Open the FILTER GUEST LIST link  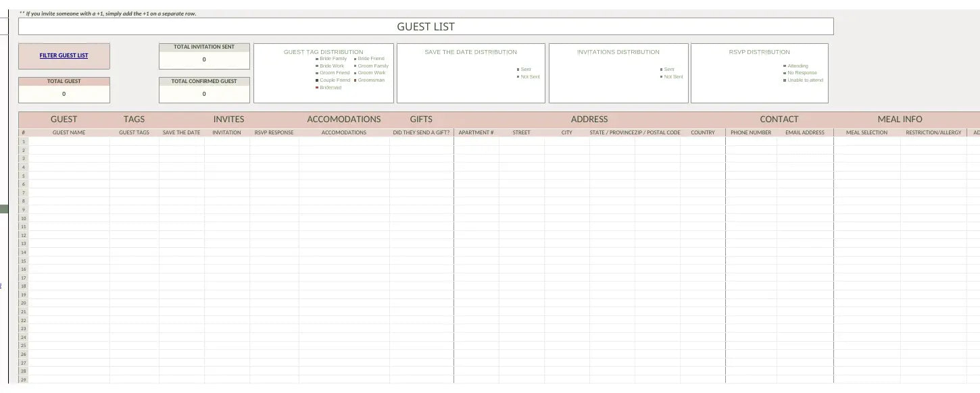click(x=64, y=55)
